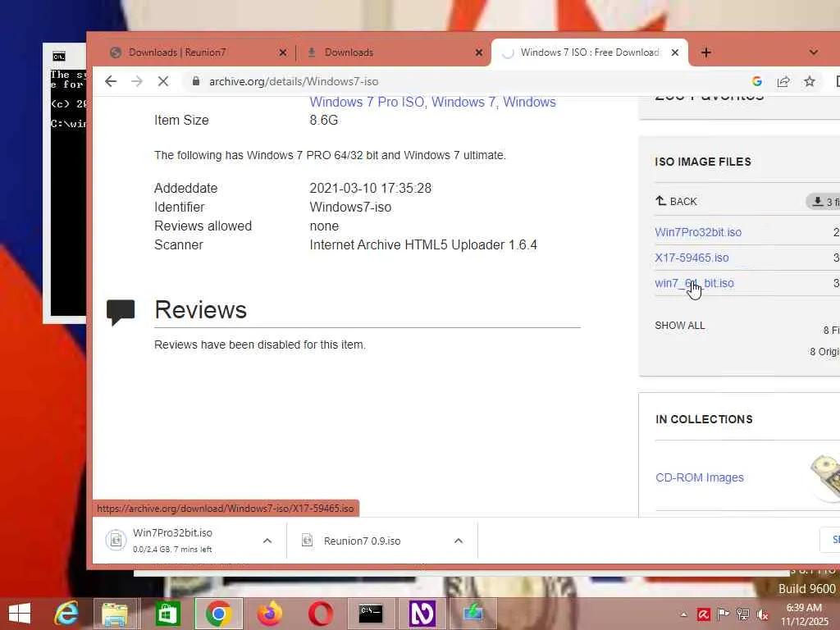Click 'Internet Archive HTML5 Uploader 1.6.4' text
The image size is (840, 630).
tap(423, 244)
